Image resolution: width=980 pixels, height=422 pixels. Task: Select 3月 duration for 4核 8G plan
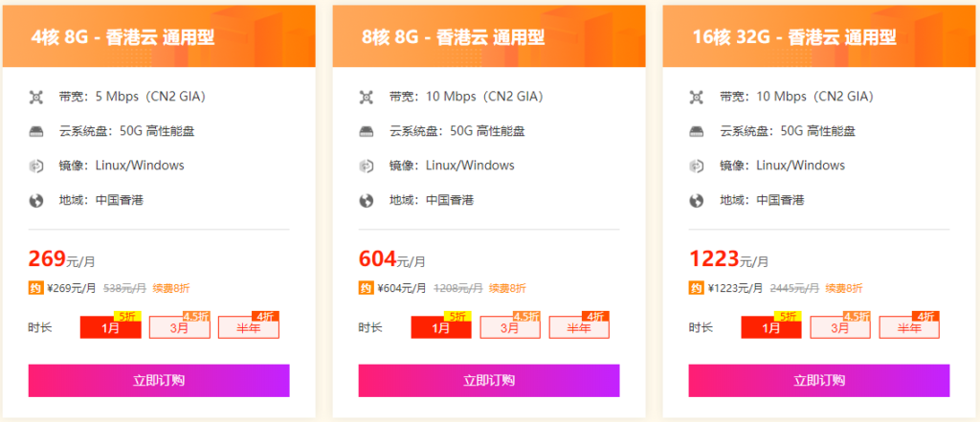coord(179,327)
